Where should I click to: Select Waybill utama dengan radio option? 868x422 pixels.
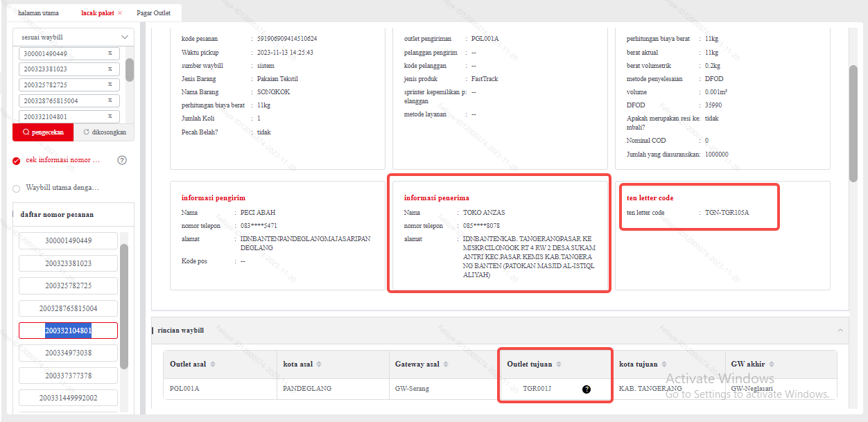pyautogui.click(x=17, y=188)
